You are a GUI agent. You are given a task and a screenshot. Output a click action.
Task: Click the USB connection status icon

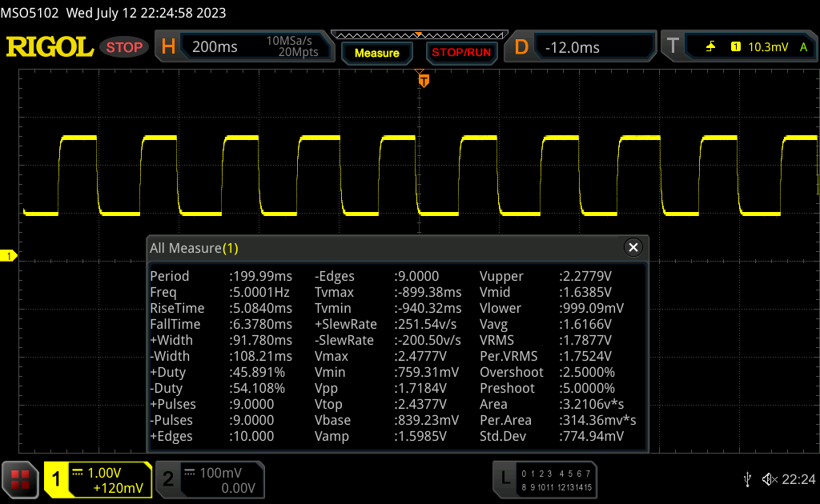point(747,479)
